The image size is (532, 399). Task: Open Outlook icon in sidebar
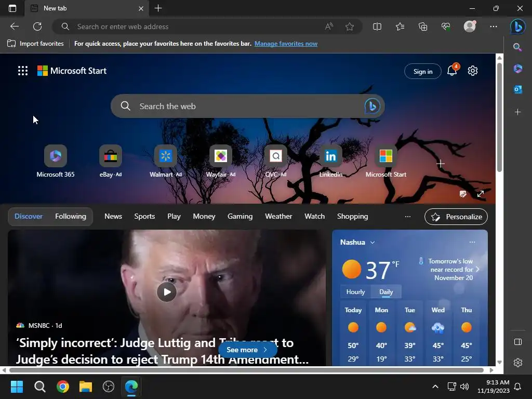(x=518, y=89)
